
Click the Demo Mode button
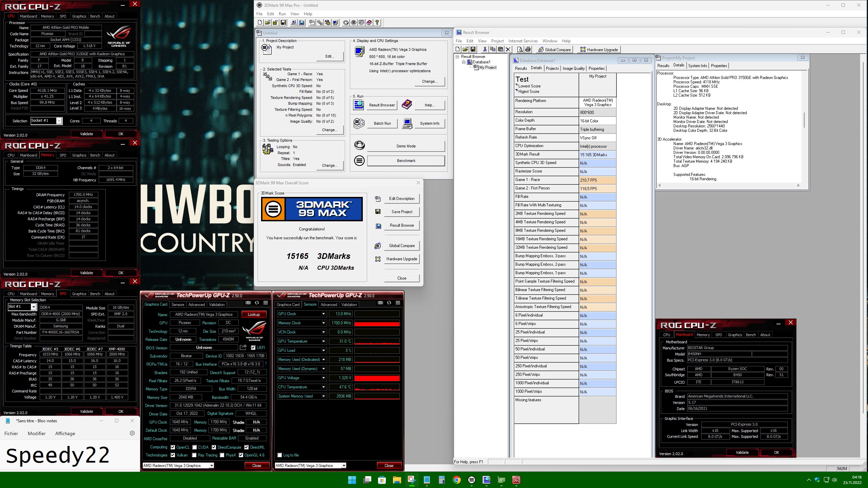tap(406, 146)
